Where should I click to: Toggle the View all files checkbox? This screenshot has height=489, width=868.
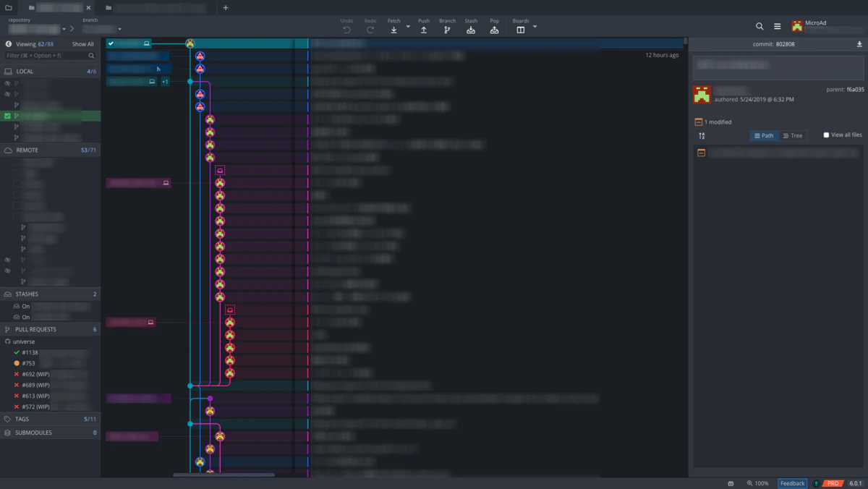point(826,135)
